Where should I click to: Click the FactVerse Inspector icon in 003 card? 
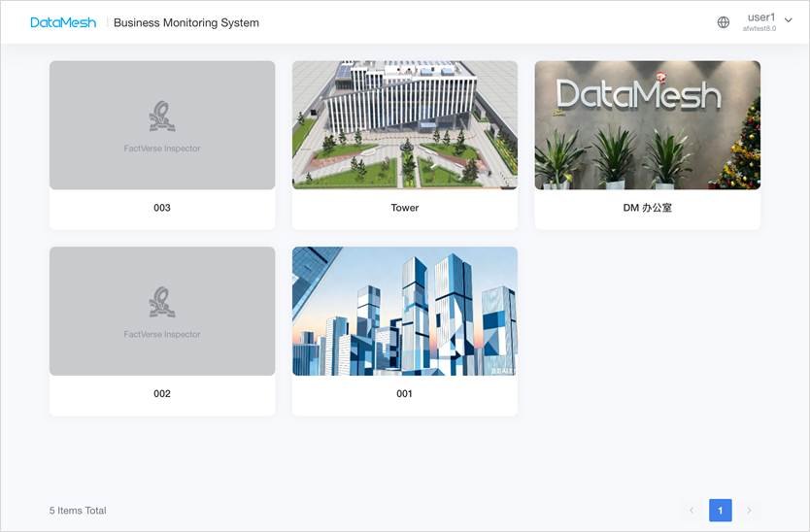pos(162,117)
